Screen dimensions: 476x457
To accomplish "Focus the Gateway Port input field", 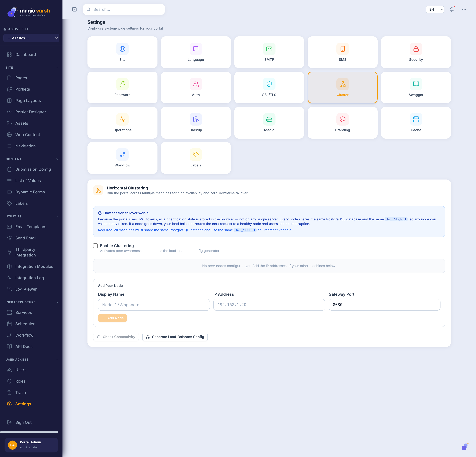I will pos(384,305).
